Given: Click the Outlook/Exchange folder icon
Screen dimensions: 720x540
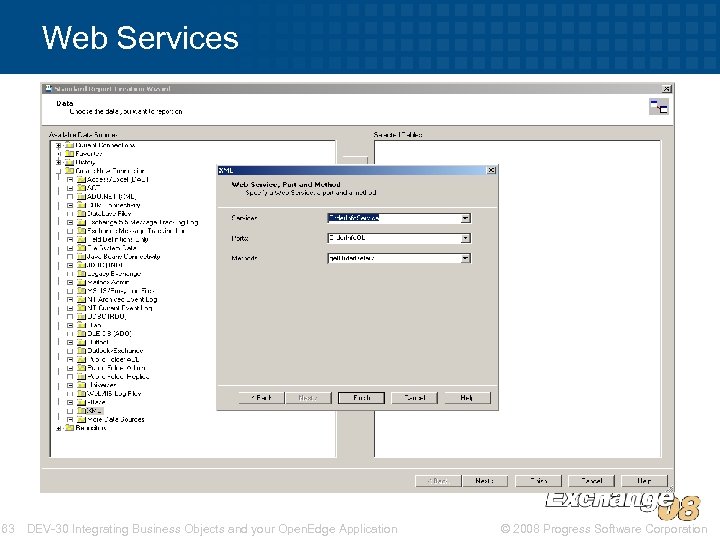Looking at the screenshot, I should [x=82, y=351].
